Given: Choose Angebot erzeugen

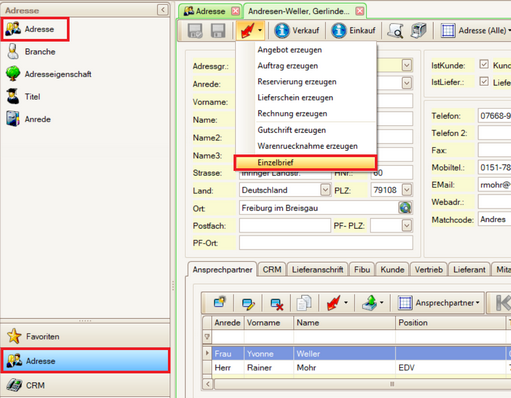Looking at the screenshot, I should (x=290, y=50).
